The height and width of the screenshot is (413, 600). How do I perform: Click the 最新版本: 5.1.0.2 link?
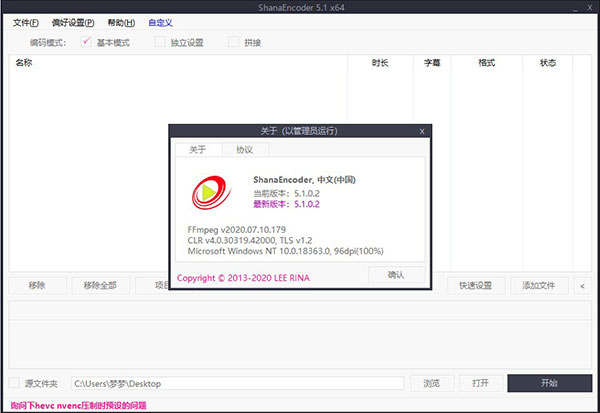(286, 204)
